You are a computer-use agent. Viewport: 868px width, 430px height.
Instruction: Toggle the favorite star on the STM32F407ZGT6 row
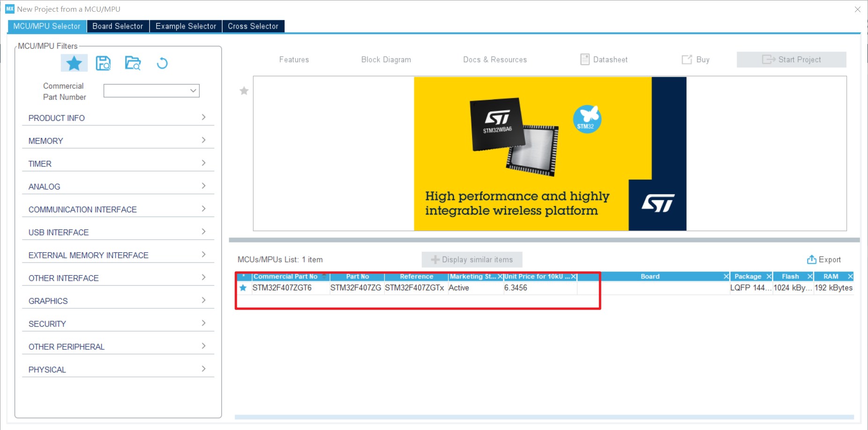point(243,288)
